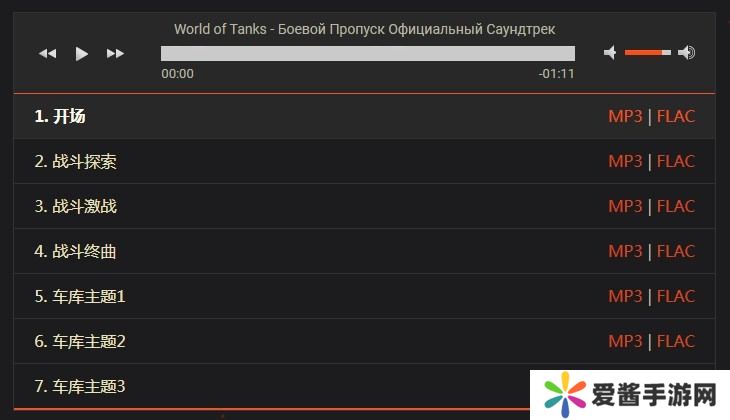
Task: Download MP3 of 战斗探索
Action: [x=625, y=161]
